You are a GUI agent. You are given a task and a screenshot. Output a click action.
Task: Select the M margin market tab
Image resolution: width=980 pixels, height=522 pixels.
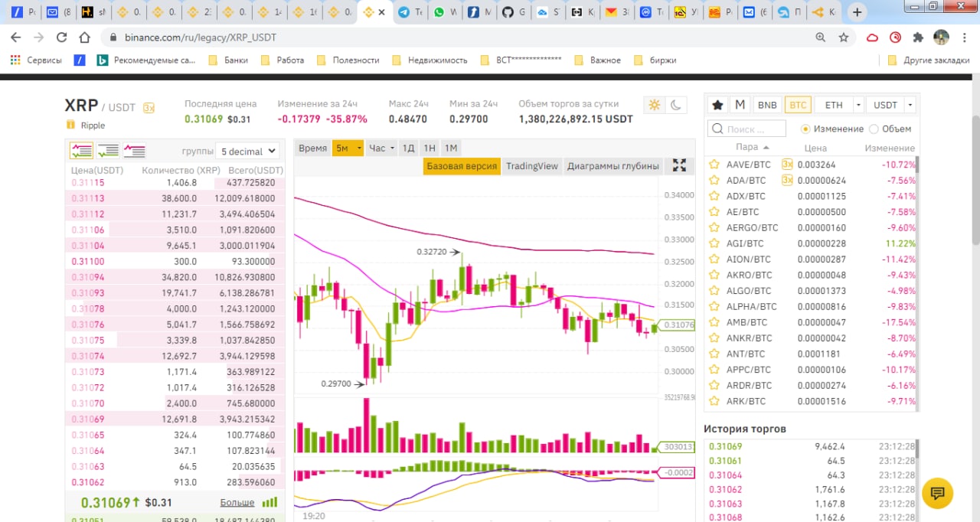coord(740,105)
